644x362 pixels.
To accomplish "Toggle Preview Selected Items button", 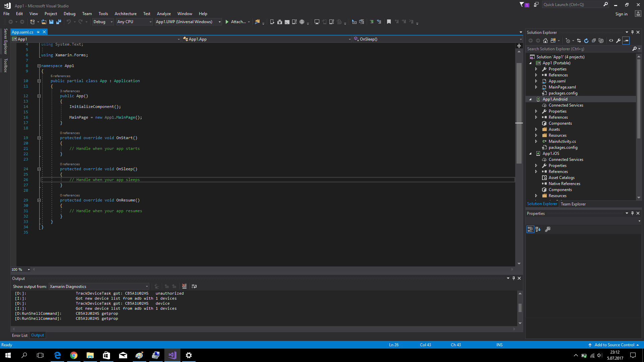I will (x=626, y=41).
